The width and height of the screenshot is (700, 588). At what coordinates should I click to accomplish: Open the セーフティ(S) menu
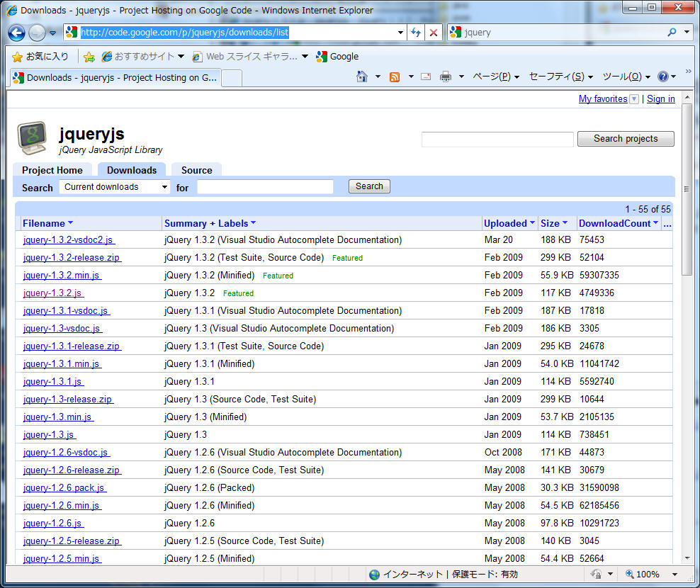pyautogui.click(x=556, y=77)
